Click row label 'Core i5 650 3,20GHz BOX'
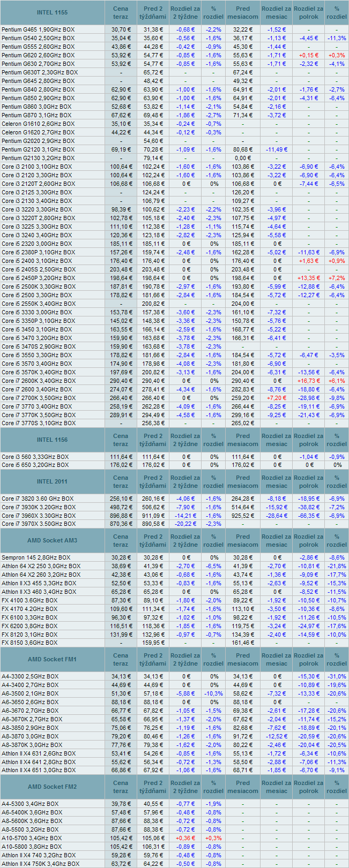349x868 pixels. point(35,465)
